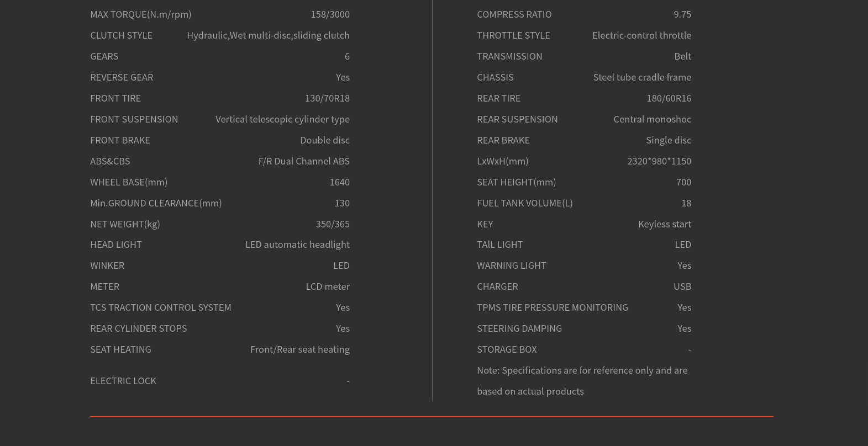Image resolution: width=868 pixels, height=446 pixels.
Task: Click the MAX TORQUE(N.m/rpm) label
Action: pos(140,14)
